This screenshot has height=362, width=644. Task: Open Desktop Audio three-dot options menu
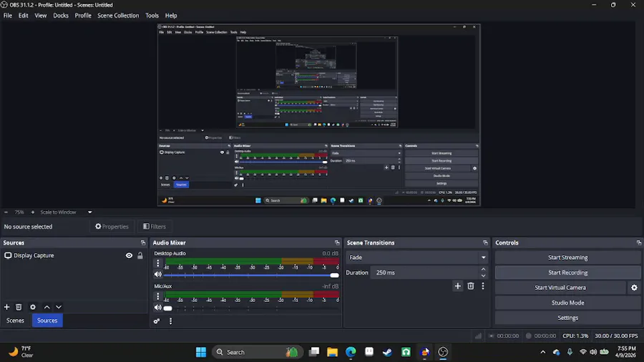point(157,263)
